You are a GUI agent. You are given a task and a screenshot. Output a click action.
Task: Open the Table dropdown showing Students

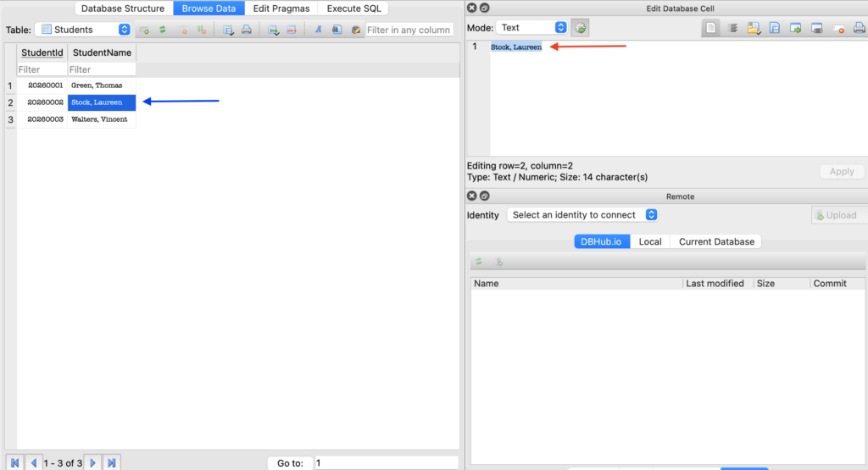point(85,30)
